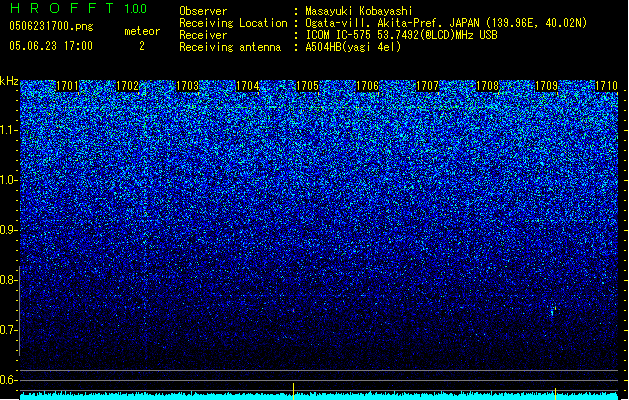Image resolution: width=629 pixels, height=400 pixels.
Task: Click the 1702 time marker
Action: 127,86
